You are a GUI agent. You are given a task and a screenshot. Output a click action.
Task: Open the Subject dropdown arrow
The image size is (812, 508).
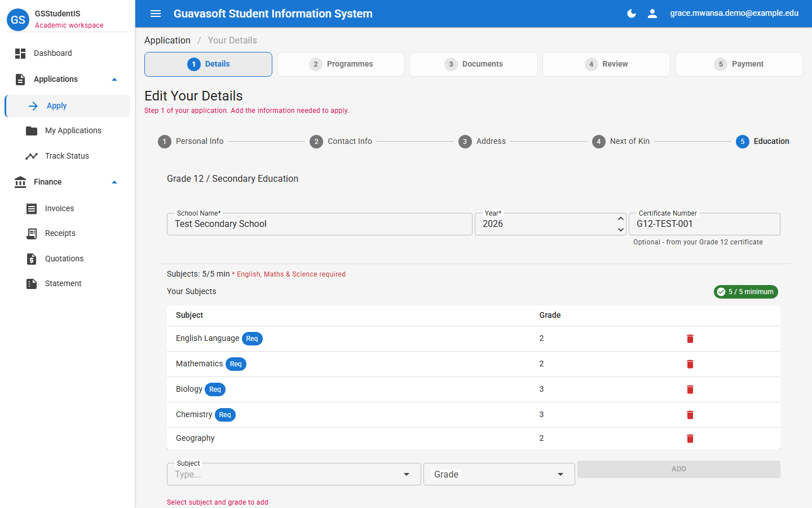pyautogui.click(x=407, y=475)
